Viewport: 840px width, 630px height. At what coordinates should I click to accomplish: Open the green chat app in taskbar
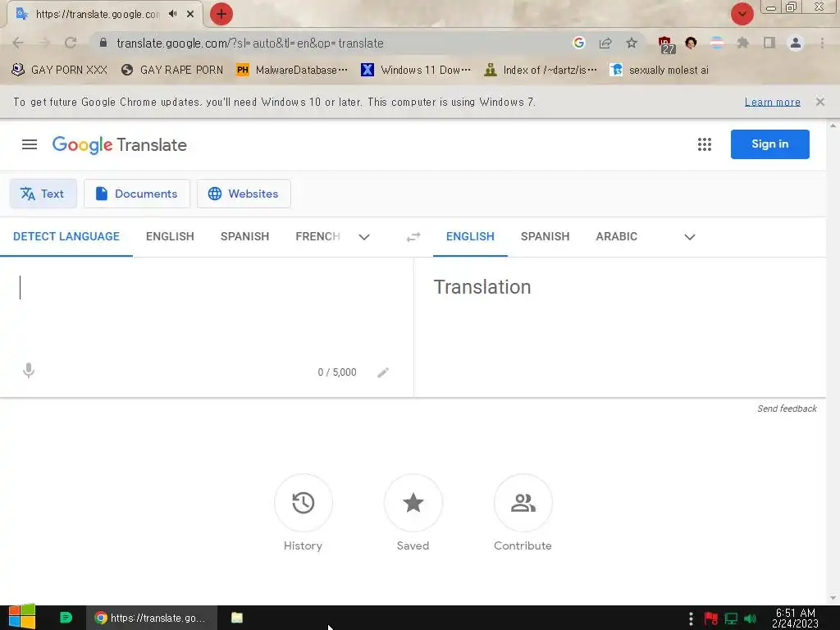click(66, 618)
